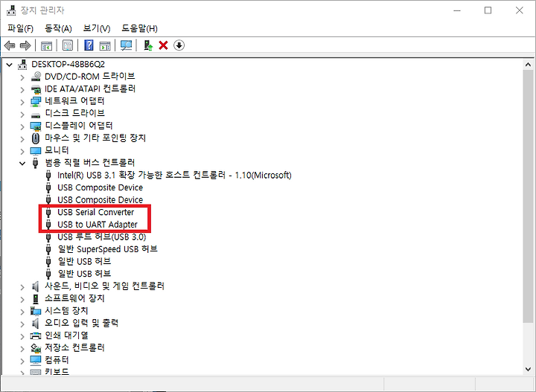The height and width of the screenshot is (392, 536).
Task: Click the vertical scrollbar down arrow
Action: pyautogui.click(x=528, y=369)
